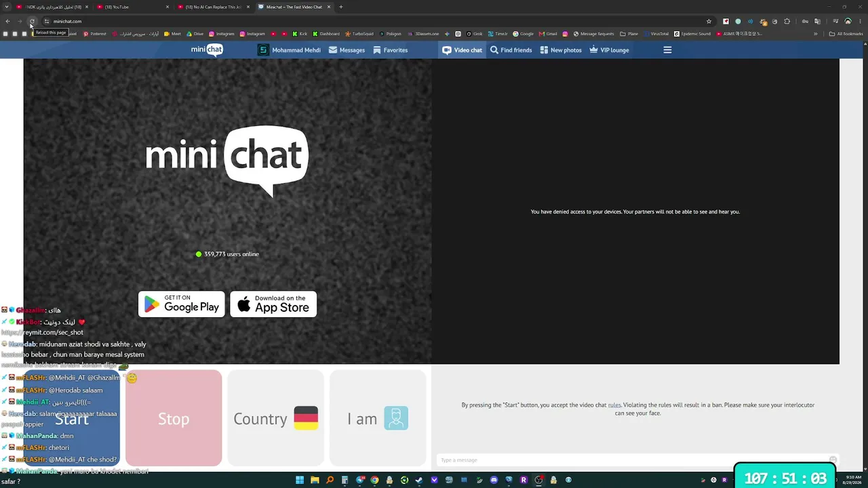Open VIP lounge
868x488 pixels.
(609, 50)
